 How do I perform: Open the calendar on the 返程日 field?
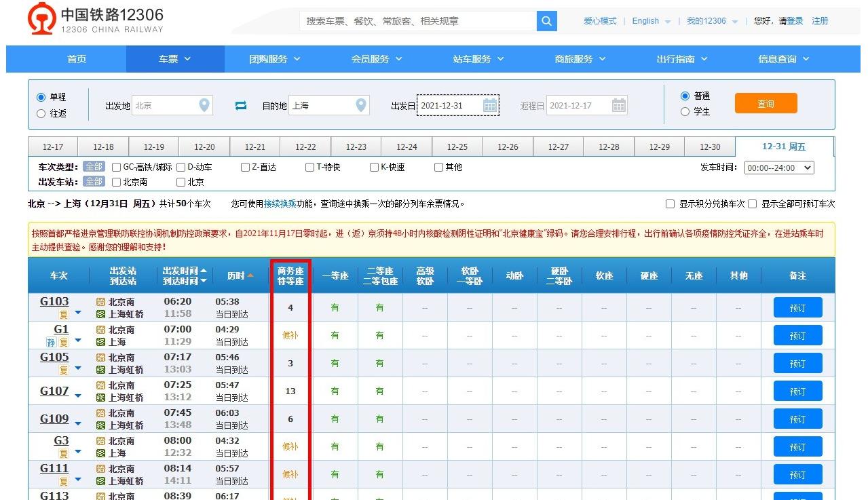[618, 106]
